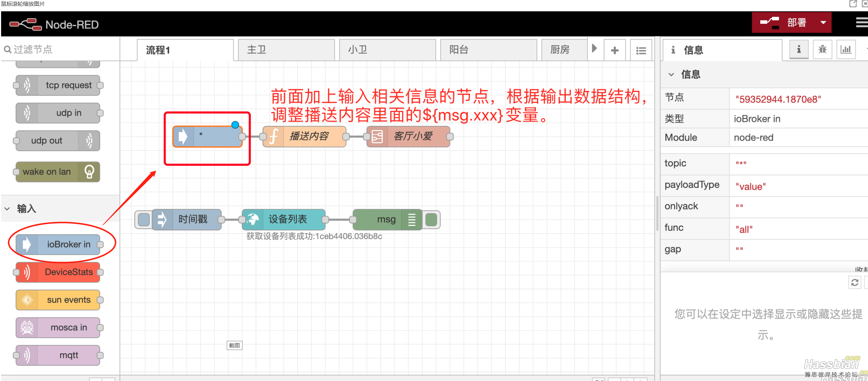
Task: Click the udp in wave icon
Action: (27, 113)
